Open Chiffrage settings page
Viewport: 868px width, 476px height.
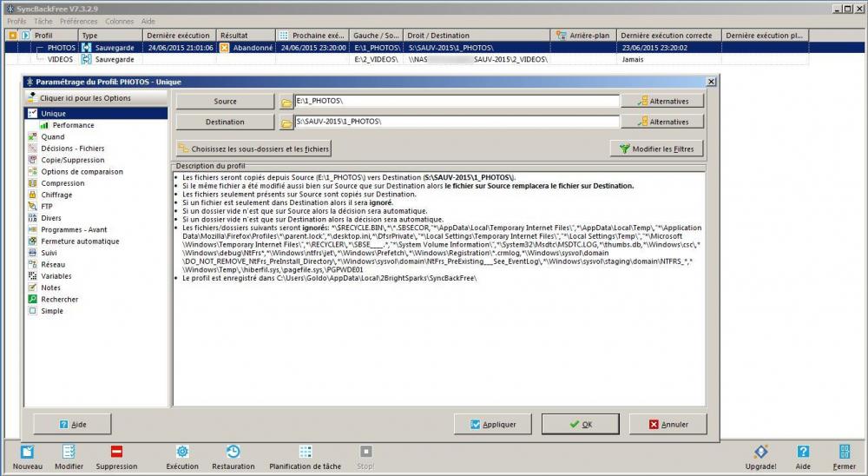[x=56, y=195]
